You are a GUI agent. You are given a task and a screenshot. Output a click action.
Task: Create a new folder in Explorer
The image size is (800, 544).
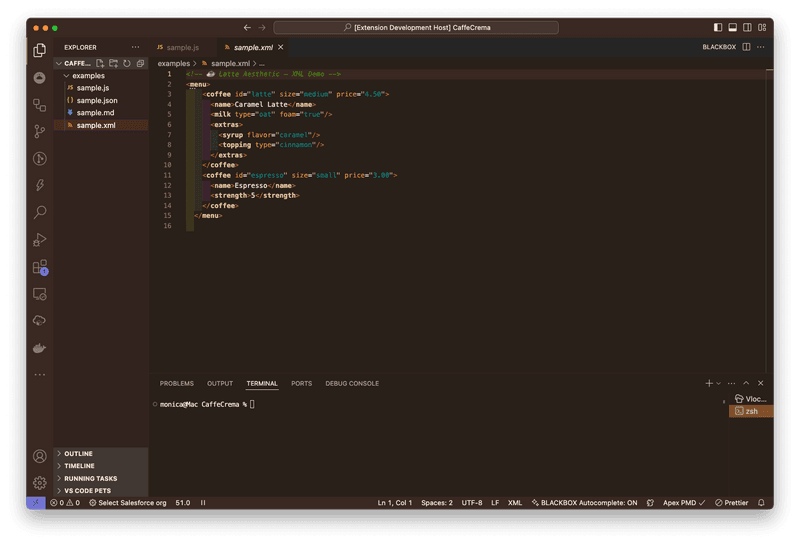pos(113,63)
